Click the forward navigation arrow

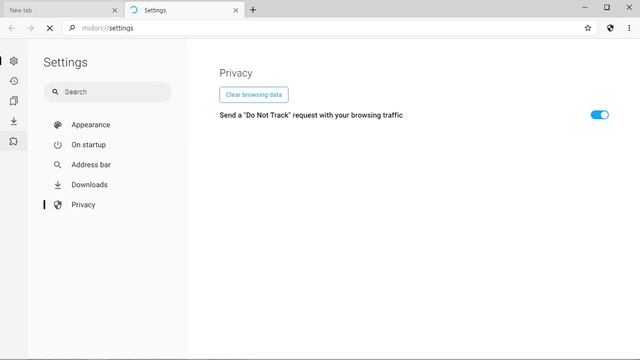point(30,28)
